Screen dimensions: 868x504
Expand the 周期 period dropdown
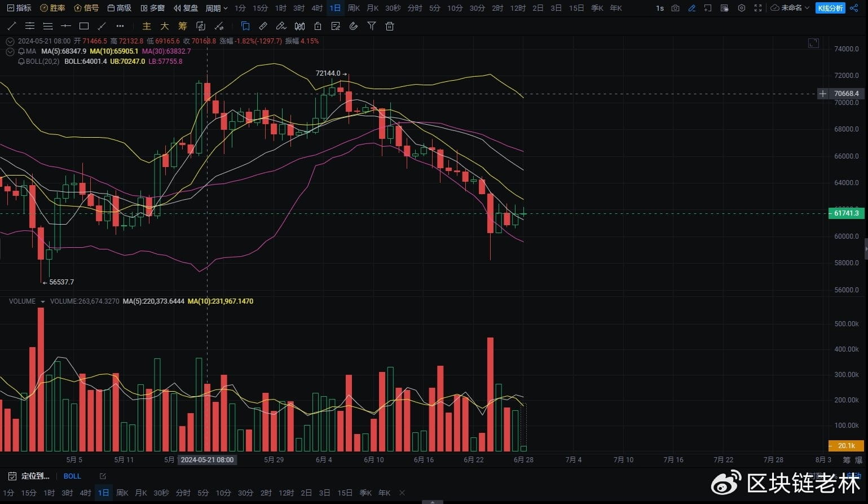[x=216, y=8]
